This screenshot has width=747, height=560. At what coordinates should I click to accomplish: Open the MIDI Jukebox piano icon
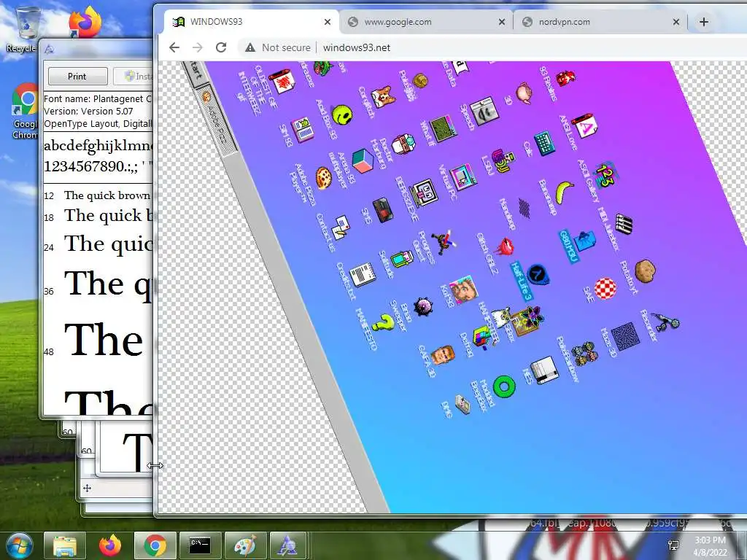[x=623, y=225]
